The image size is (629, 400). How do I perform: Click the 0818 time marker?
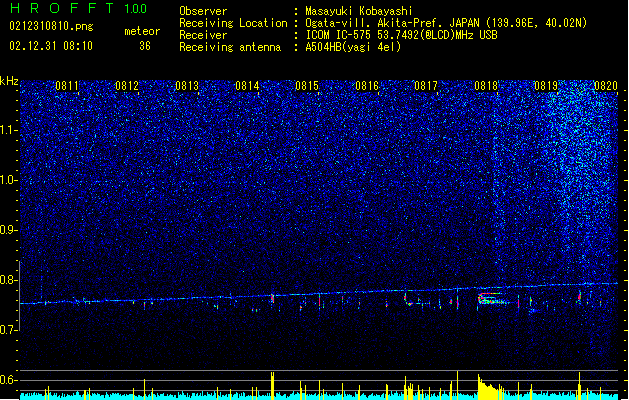click(486, 86)
